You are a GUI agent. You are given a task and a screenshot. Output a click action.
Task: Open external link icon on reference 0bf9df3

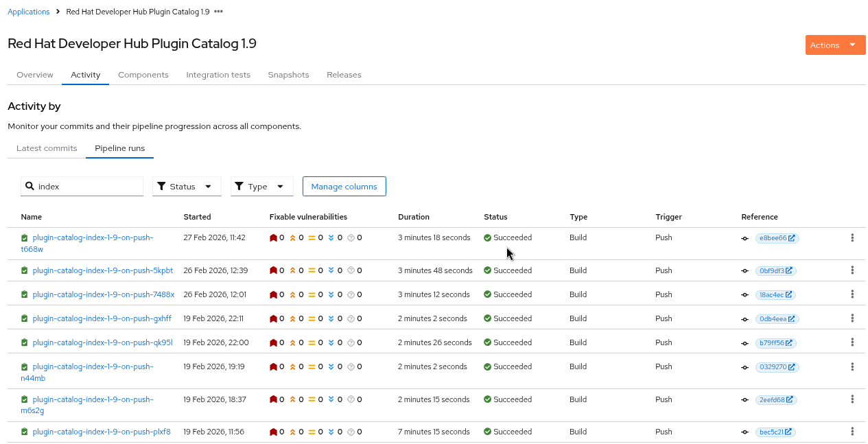[789, 271]
